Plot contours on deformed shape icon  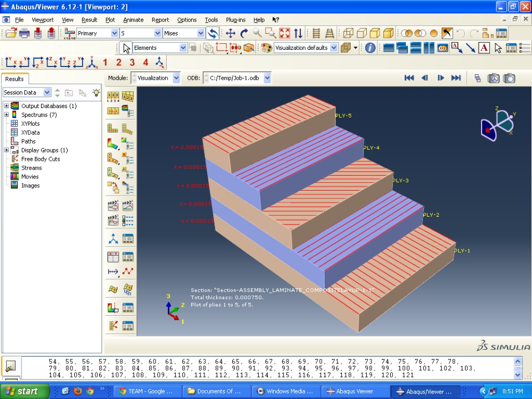(113, 143)
